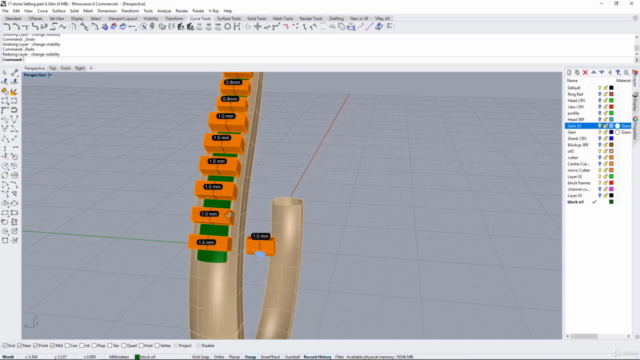Click the circle tool in left sidebar
The height and width of the screenshot is (360, 640).
coord(5,166)
